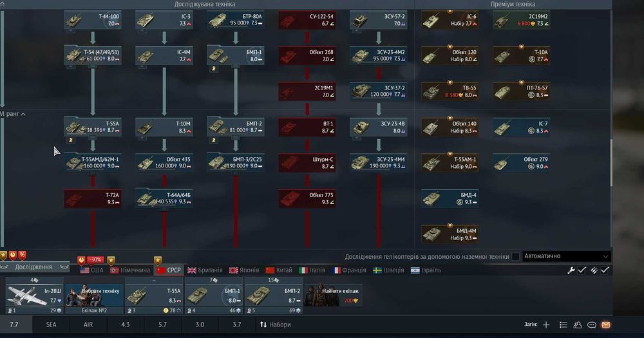
Task: Toggle auto-repair checkbox next to wrench
Action: (582, 270)
